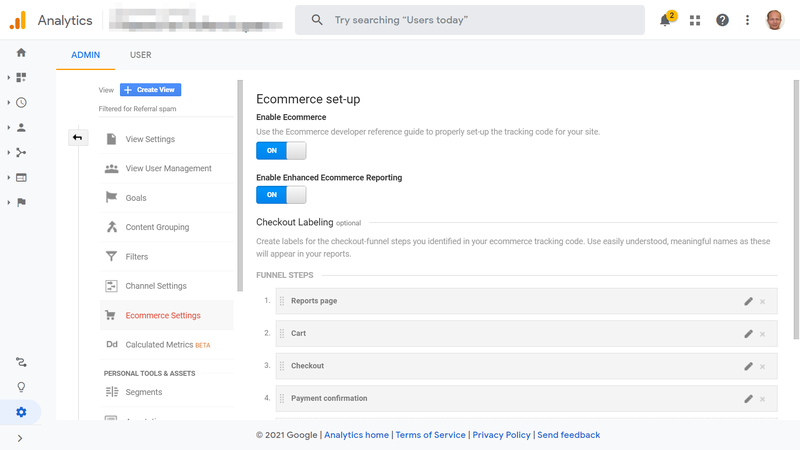Screen dimensions: 800x450
Task: Expand the Acquisition section arrow
Action: (x=8, y=153)
